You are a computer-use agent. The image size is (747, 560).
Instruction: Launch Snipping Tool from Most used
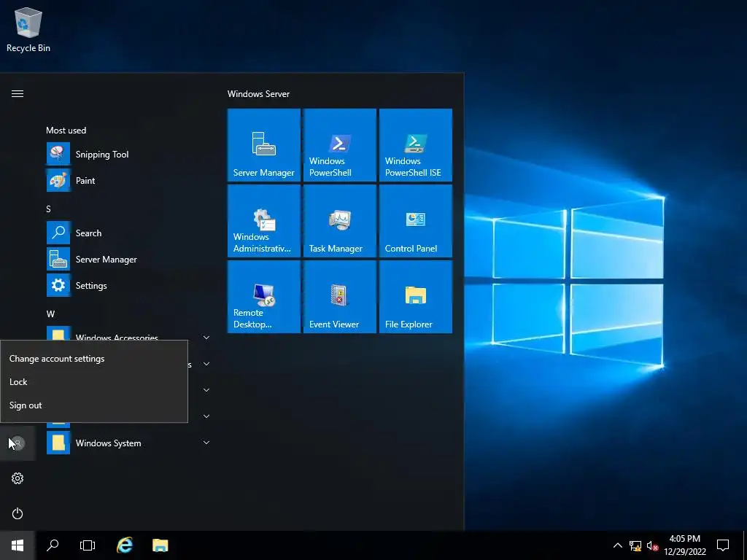click(128, 155)
